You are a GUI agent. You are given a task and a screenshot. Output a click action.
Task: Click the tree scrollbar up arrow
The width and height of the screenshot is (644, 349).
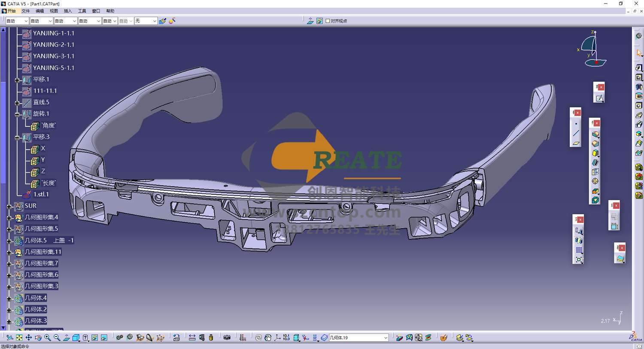pyautogui.click(x=3, y=30)
